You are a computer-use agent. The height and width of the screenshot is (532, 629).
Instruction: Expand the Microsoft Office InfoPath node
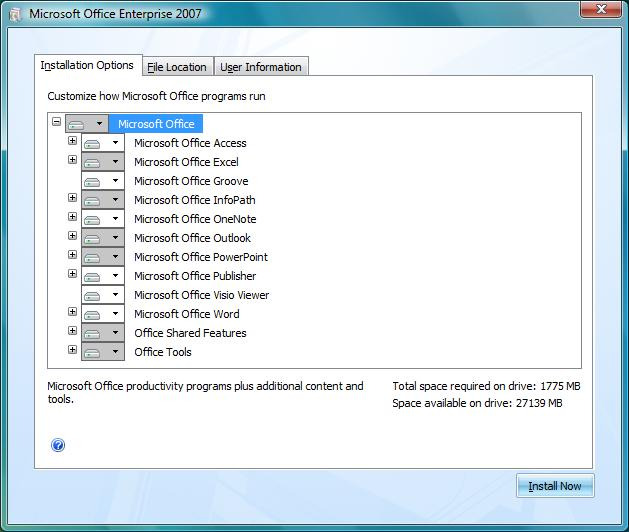(72, 197)
